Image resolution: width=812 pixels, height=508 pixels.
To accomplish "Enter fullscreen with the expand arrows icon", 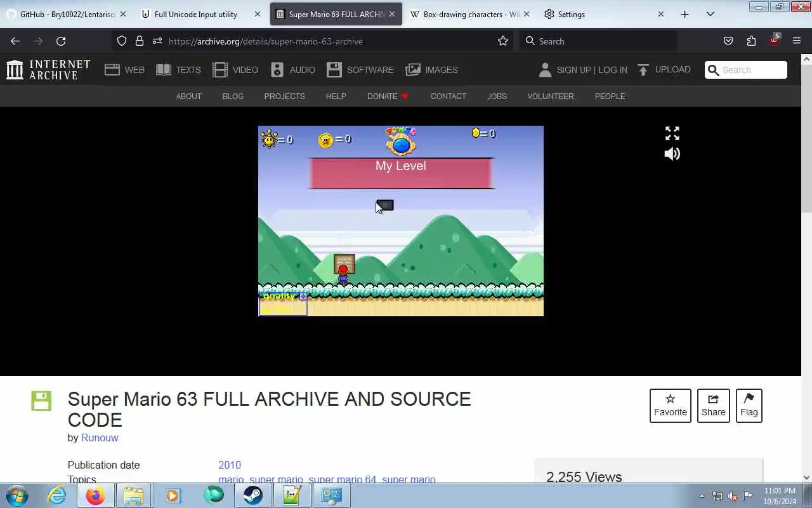I will click(x=672, y=133).
